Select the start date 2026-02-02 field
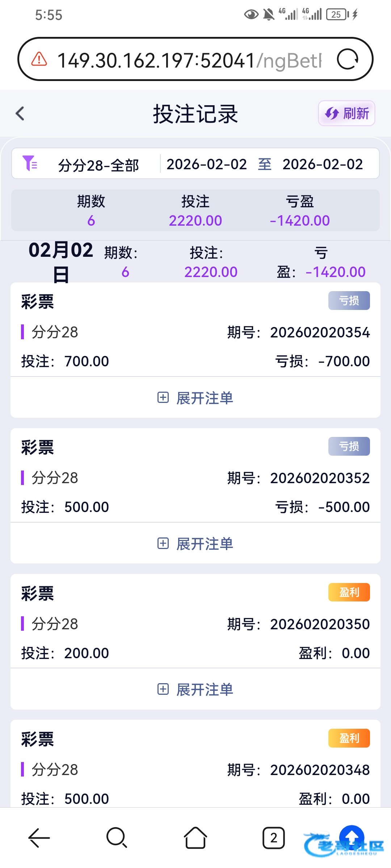 click(206, 165)
